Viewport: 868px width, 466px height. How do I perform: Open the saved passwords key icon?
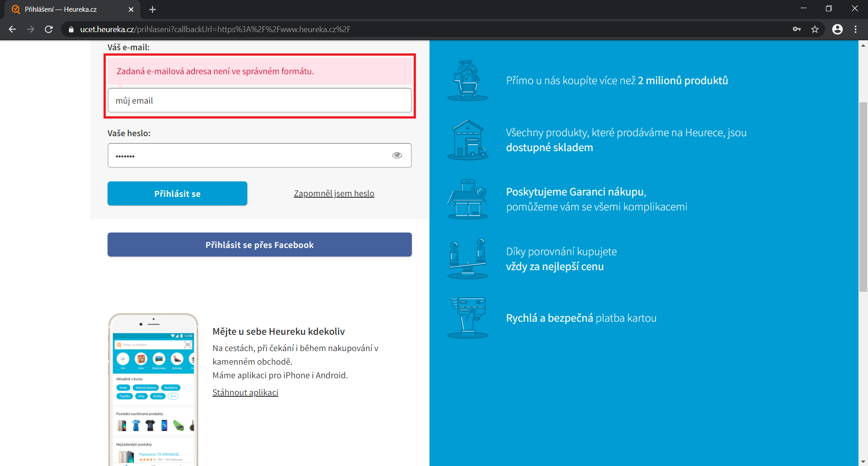[x=797, y=29]
